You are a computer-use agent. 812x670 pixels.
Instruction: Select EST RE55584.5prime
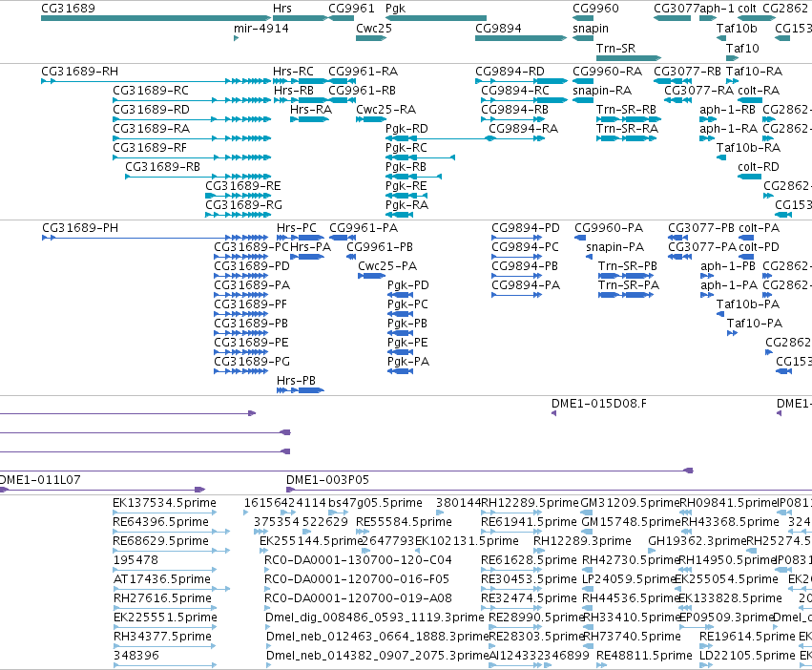(x=363, y=531)
